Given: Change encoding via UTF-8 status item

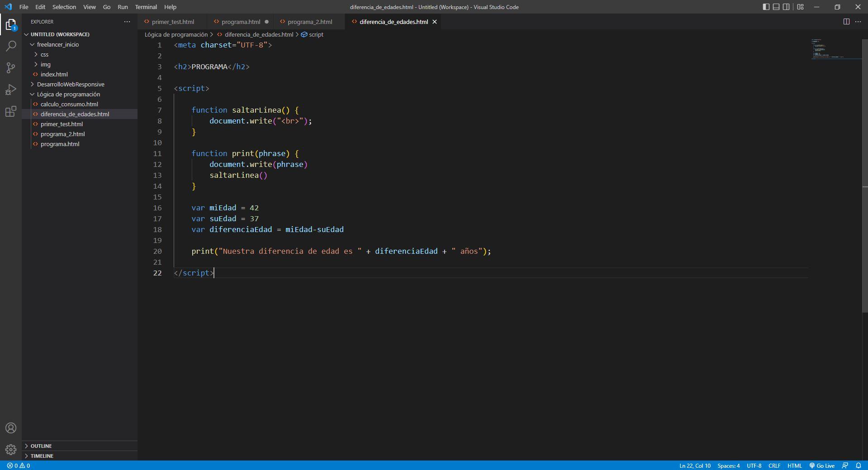Looking at the screenshot, I should (754, 465).
